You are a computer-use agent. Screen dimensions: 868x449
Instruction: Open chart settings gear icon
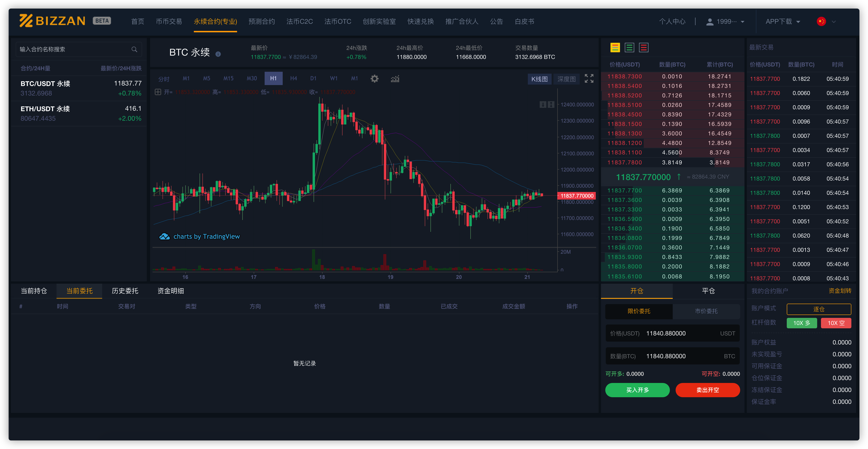374,79
